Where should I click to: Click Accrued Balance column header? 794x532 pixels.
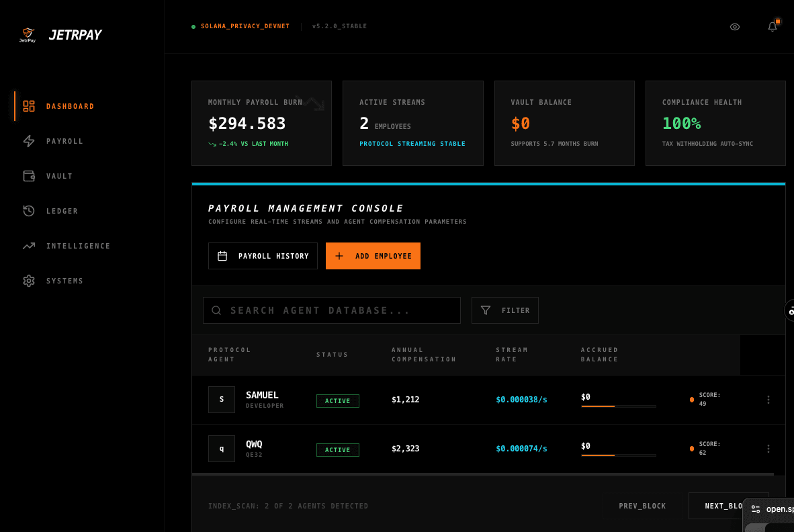tap(600, 354)
